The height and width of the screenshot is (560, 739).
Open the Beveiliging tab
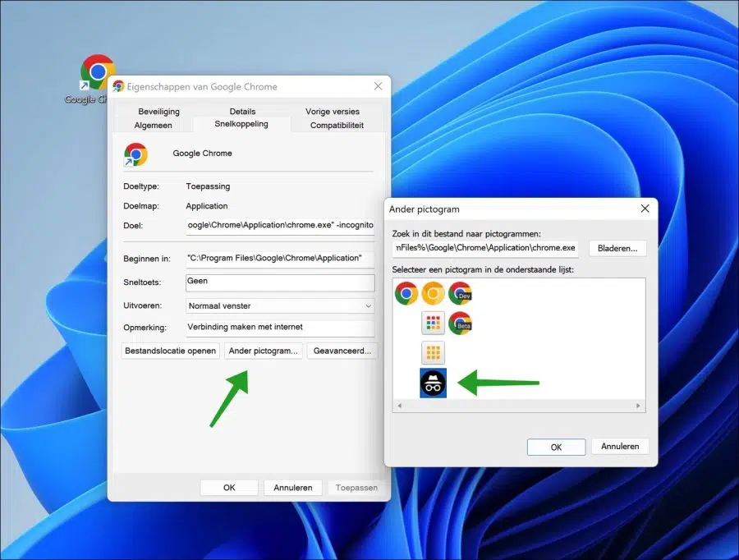click(x=158, y=111)
